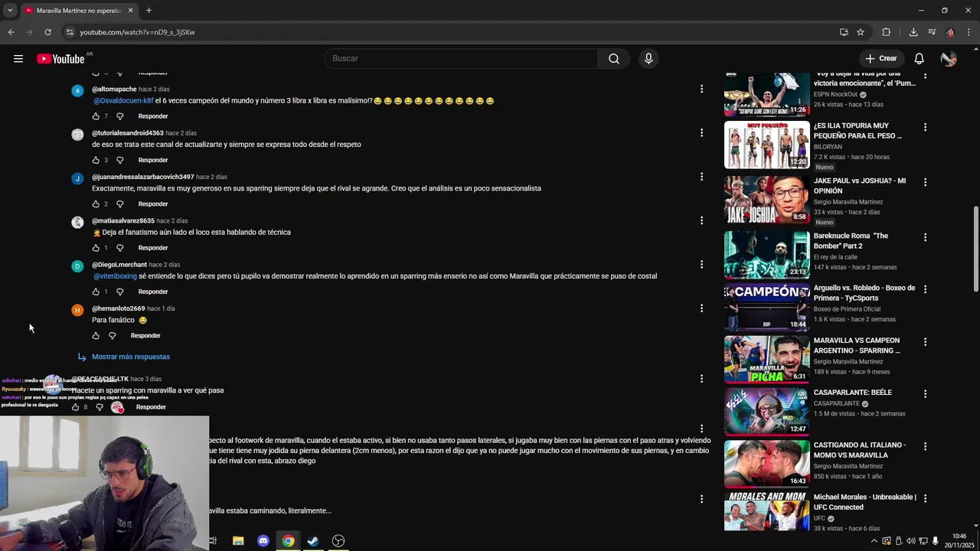Open options menu for @matiasalvarez8635 comment
980x551 pixels.
tap(701, 220)
